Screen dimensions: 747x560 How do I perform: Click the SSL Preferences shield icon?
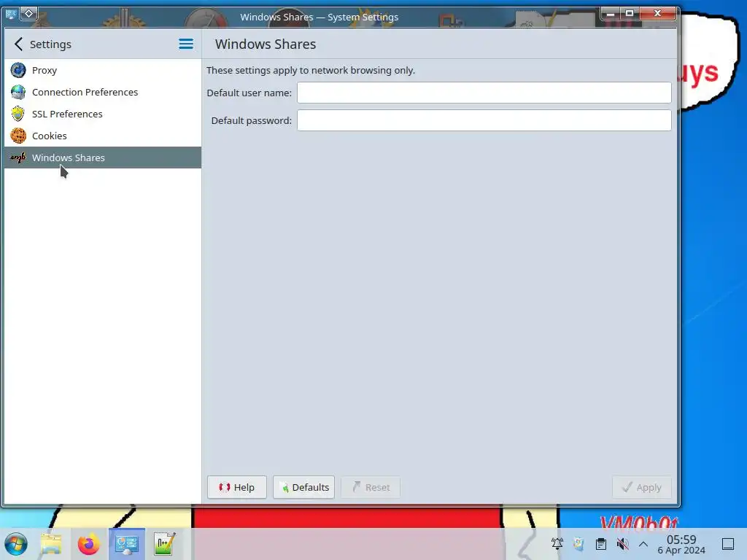point(18,114)
